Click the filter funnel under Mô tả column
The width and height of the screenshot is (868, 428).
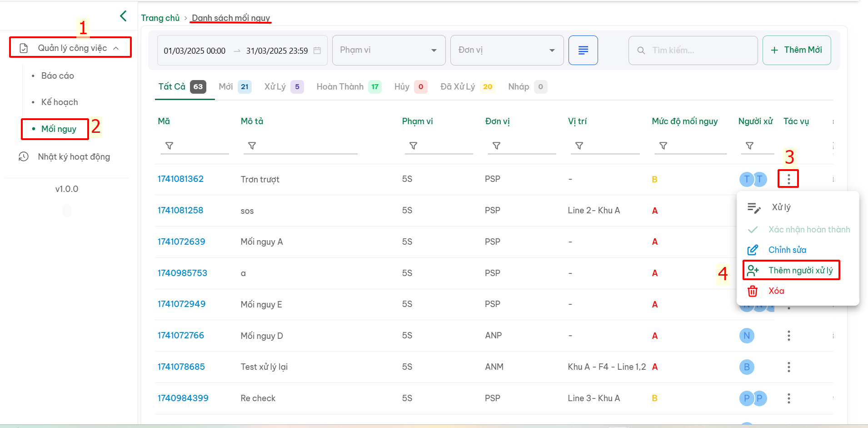coord(252,146)
